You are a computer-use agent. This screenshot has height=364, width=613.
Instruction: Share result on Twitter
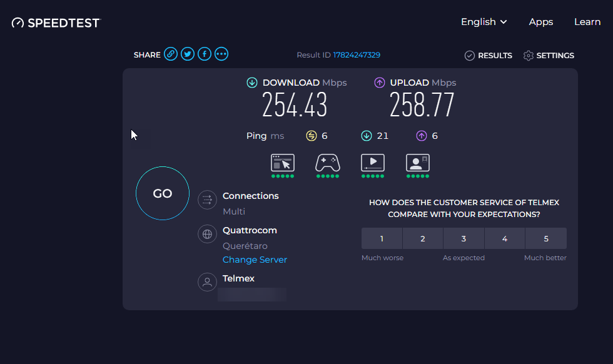188,54
